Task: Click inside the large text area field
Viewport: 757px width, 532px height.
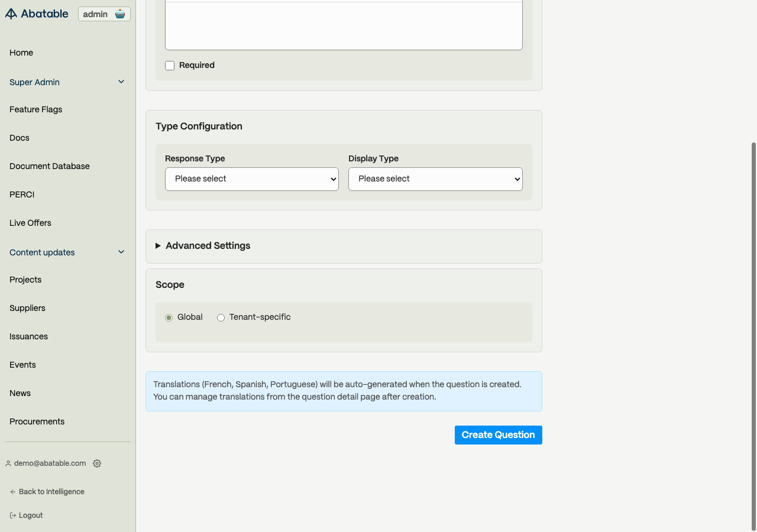Action: [x=344, y=27]
